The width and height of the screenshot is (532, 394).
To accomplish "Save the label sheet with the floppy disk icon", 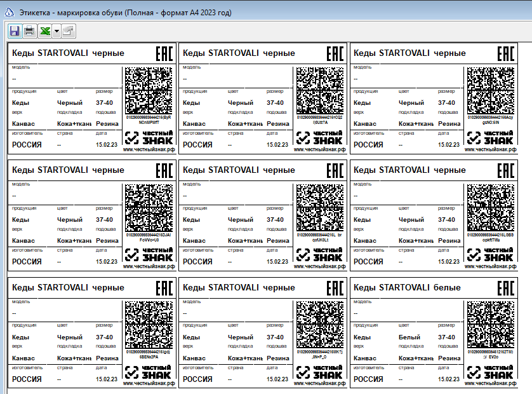I will click(x=15, y=31).
